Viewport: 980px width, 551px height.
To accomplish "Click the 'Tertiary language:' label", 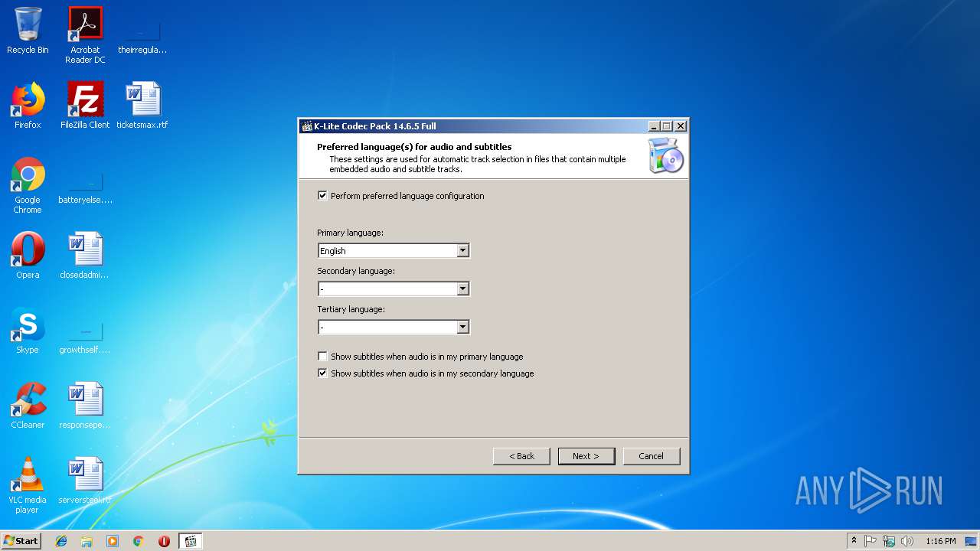I will (x=351, y=309).
